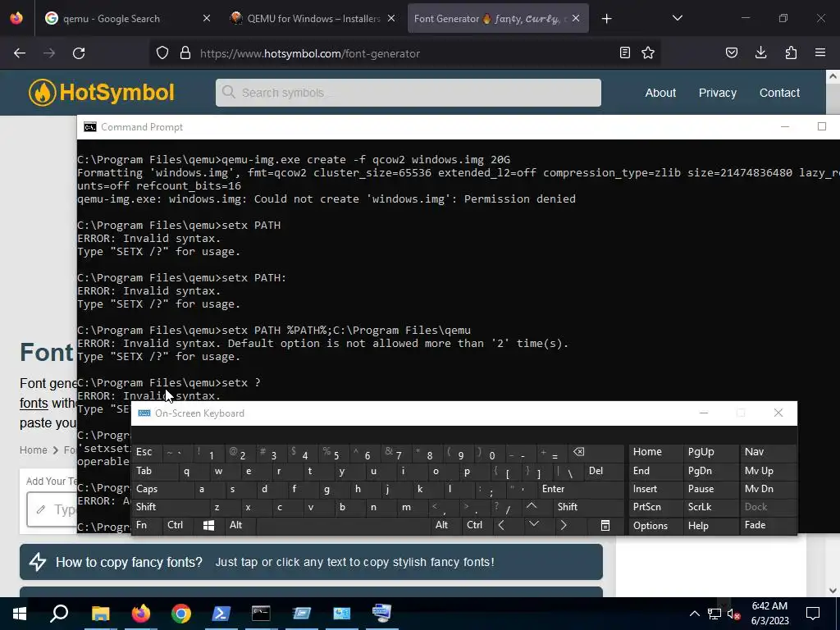Close the QEMU for Windows tab

pyautogui.click(x=391, y=18)
